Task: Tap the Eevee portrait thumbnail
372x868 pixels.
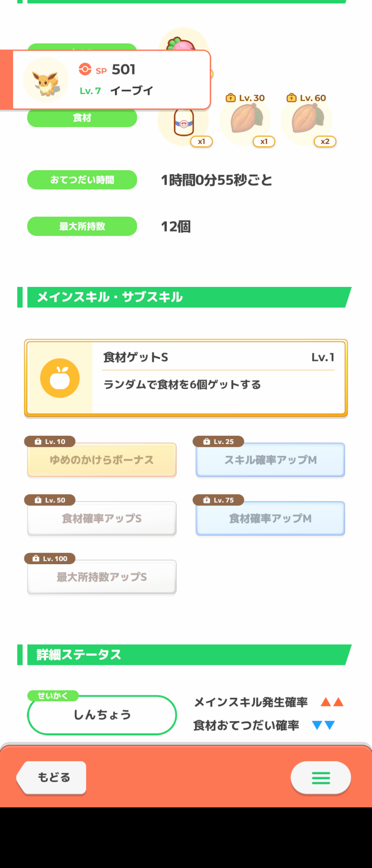Action: click(x=46, y=80)
